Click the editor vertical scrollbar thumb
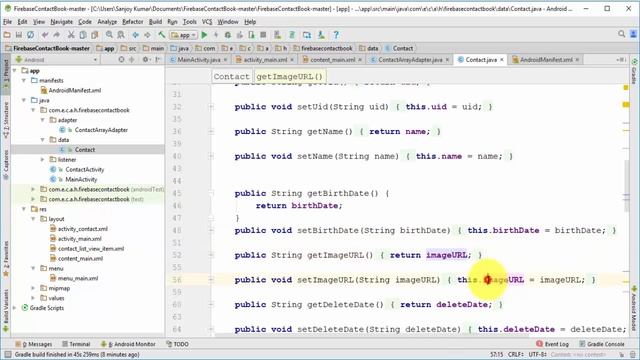 626,186
